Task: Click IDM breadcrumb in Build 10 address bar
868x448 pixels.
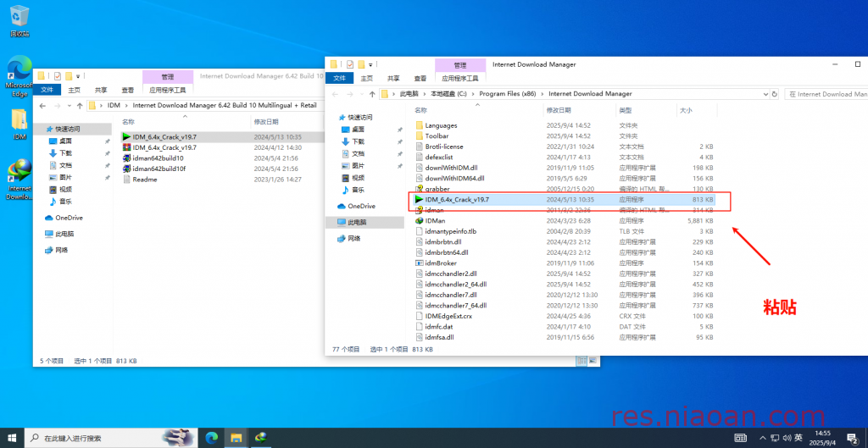Action: [114, 105]
